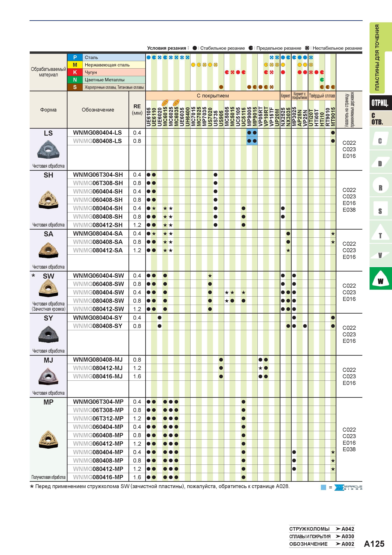Click the SW chipbreaker insert image

(48, 288)
